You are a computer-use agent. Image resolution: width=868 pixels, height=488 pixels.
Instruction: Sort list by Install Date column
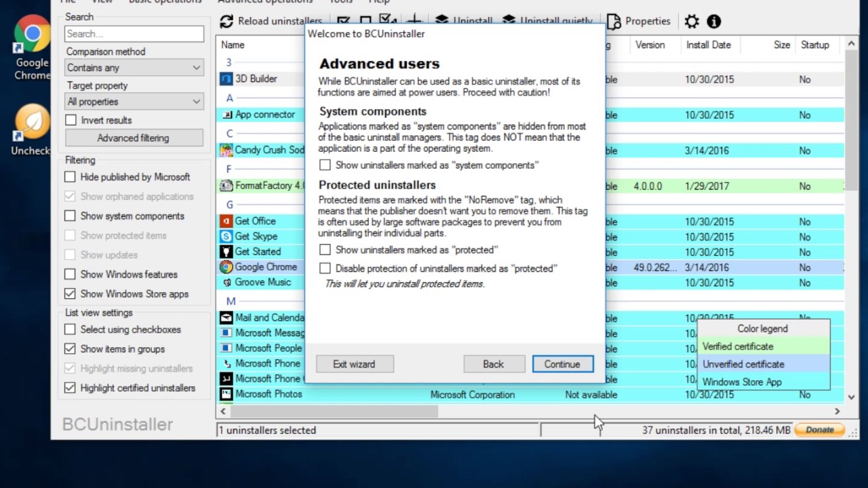(708, 45)
